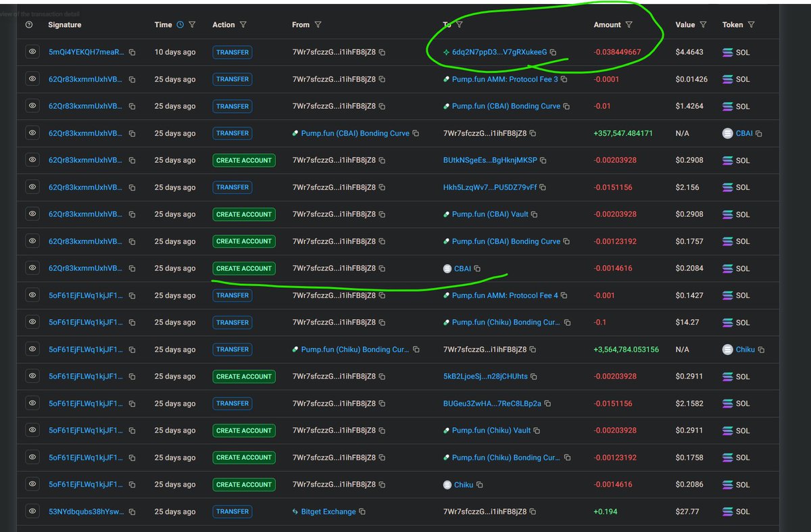
Task: Click CBAI token icon in Token column
Action: click(728, 133)
